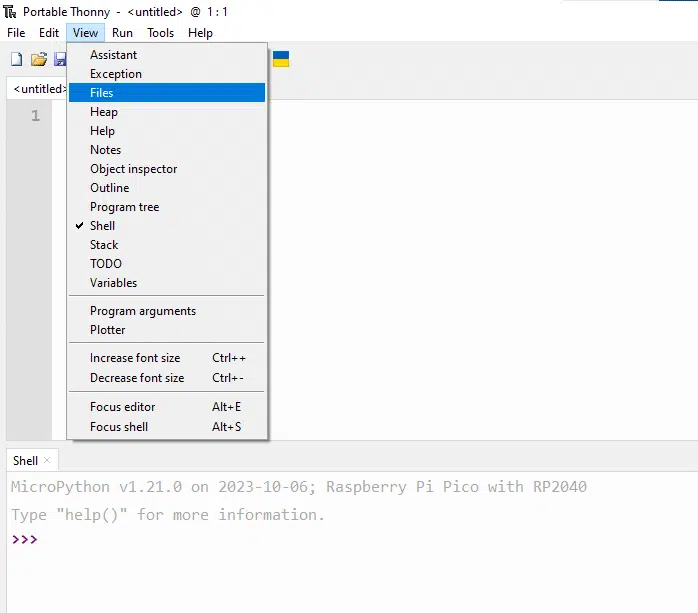The width and height of the screenshot is (698, 613).
Task: Click the Thonny app icon in title bar
Action: [10, 12]
